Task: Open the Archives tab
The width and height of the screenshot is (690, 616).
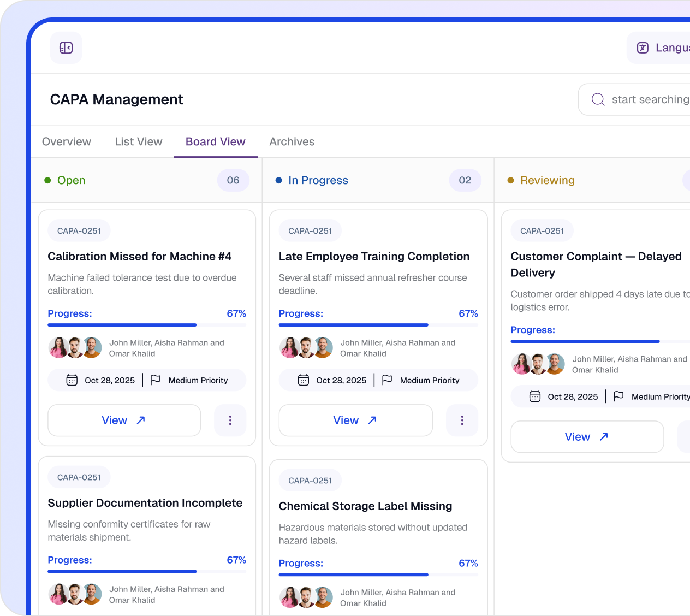Action: click(292, 141)
